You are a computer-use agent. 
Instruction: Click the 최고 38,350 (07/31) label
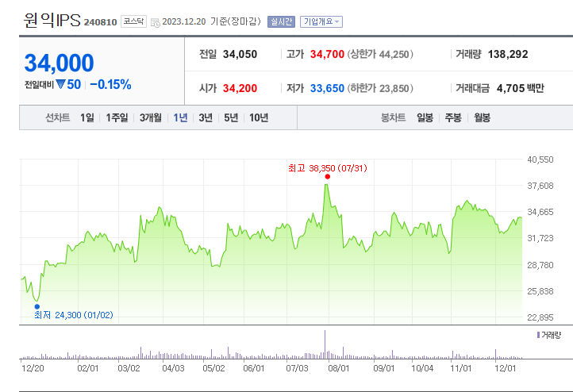[x=328, y=168]
